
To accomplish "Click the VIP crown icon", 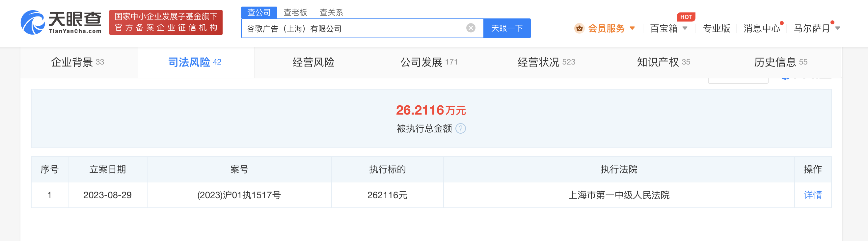I will point(579,28).
